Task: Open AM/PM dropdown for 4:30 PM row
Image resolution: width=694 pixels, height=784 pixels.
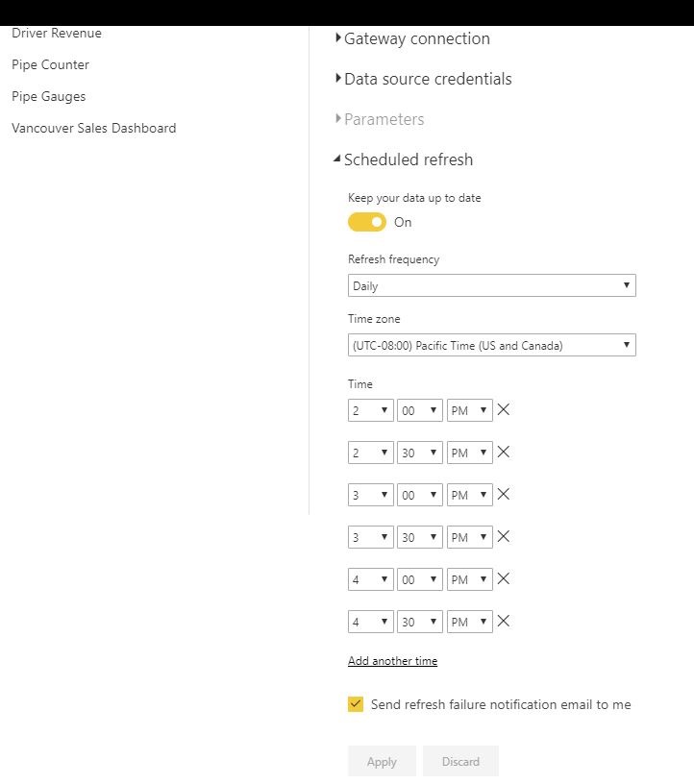Action: click(470, 622)
